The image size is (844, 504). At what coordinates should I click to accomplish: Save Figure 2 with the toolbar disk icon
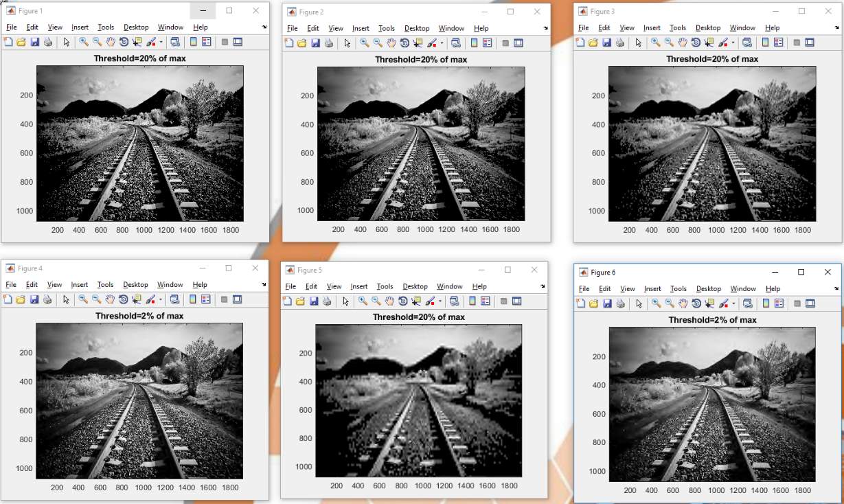tap(315, 43)
